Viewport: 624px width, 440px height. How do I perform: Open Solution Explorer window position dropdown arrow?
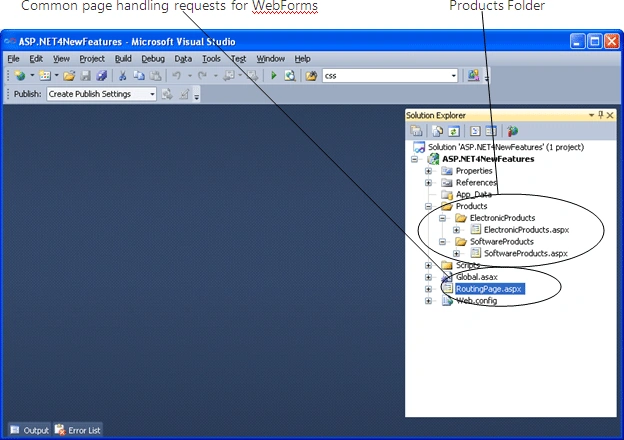591,115
